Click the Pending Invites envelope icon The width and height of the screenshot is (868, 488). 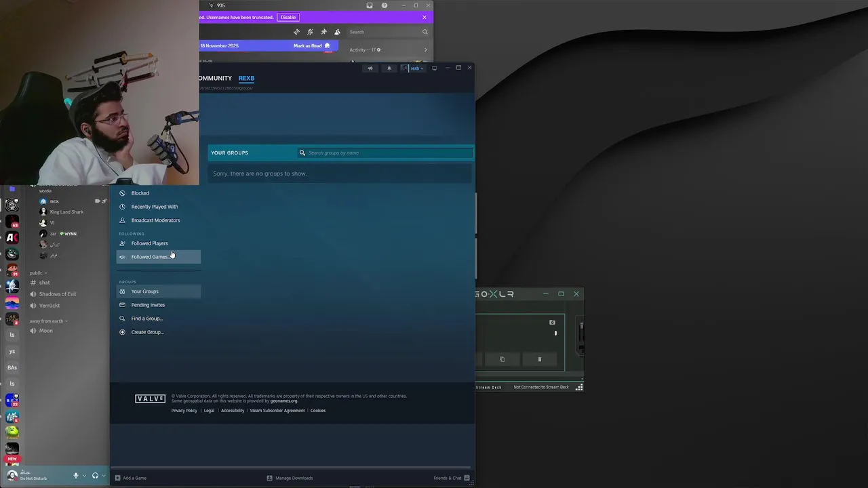click(x=122, y=305)
